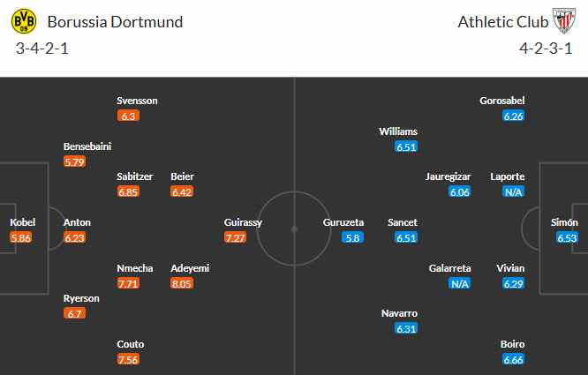The height and width of the screenshot is (375, 588).
Task: Open the Borussia Dortmund team name link
Action: click(x=116, y=22)
